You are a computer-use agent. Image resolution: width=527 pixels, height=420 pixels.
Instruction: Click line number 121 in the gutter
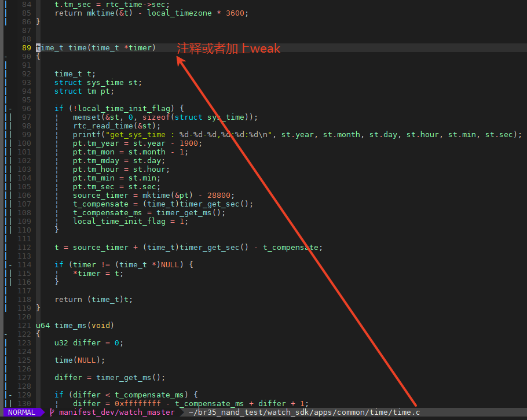pos(24,326)
